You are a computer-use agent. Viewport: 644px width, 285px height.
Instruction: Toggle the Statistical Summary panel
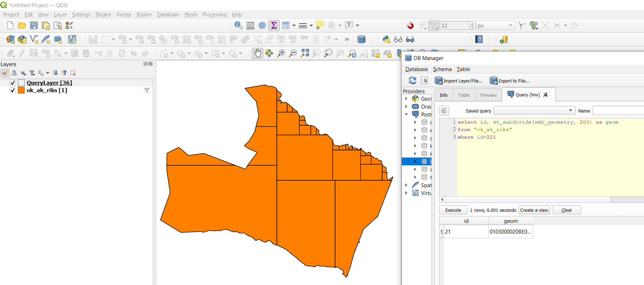point(274,25)
